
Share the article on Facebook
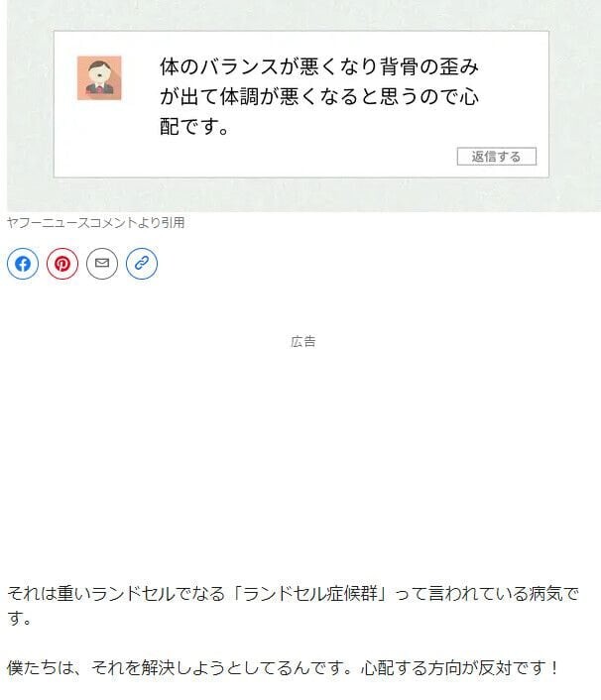point(23,264)
